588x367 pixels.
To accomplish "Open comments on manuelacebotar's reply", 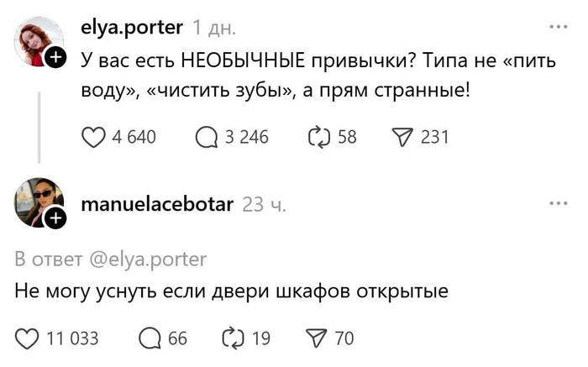I will 150,338.
